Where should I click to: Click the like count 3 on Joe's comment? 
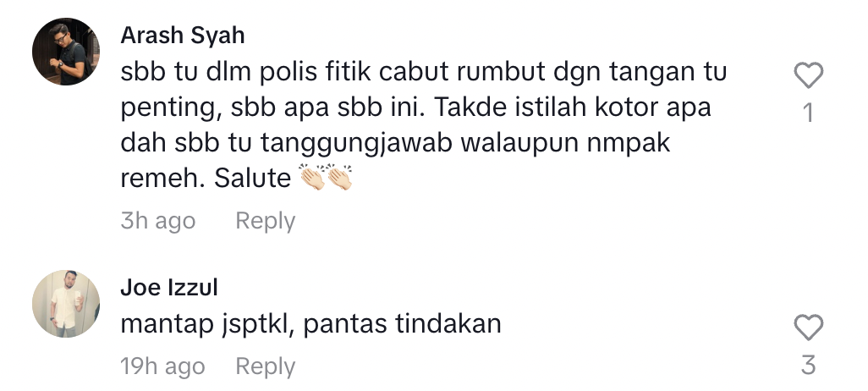pos(808,366)
